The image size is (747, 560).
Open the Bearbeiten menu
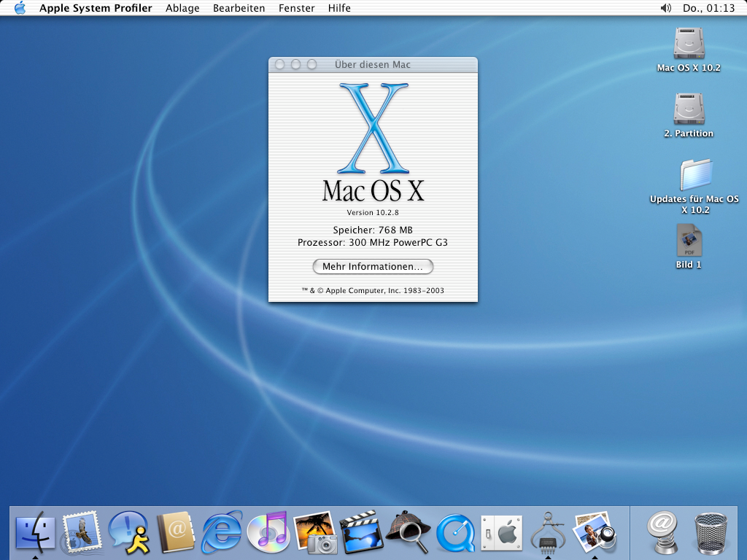[x=239, y=8]
